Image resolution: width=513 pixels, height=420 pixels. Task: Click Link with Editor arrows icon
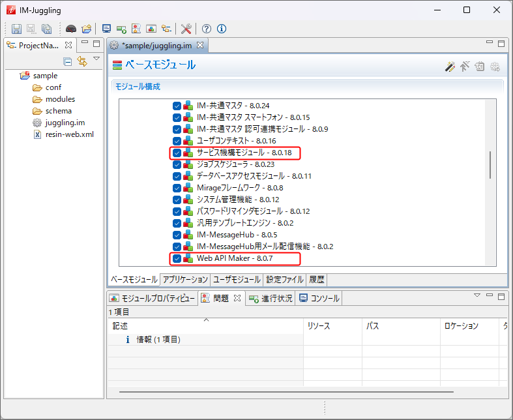(x=81, y=61)
